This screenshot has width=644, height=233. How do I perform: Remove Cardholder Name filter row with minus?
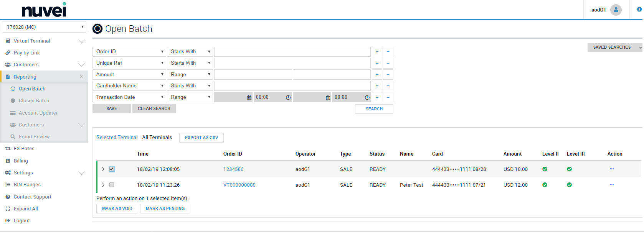pos(388,86)
